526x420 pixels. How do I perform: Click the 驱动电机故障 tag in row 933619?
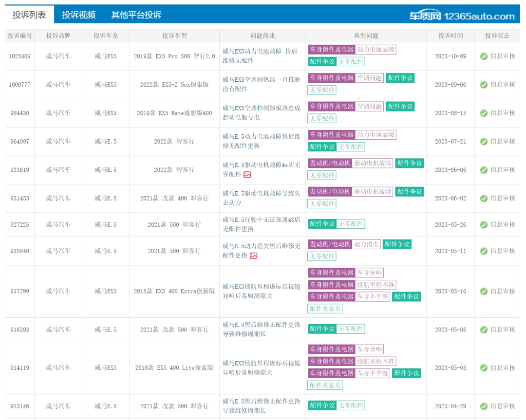click(373, 163)
